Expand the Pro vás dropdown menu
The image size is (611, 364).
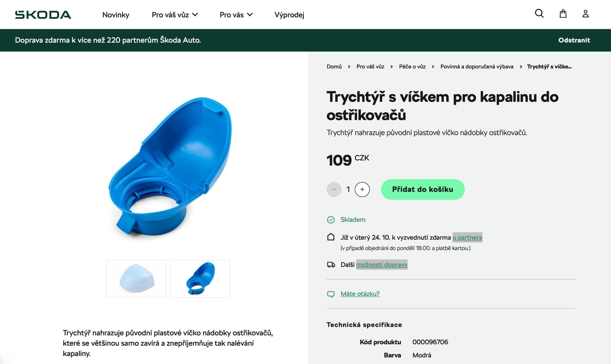click(x=236, y=15)
